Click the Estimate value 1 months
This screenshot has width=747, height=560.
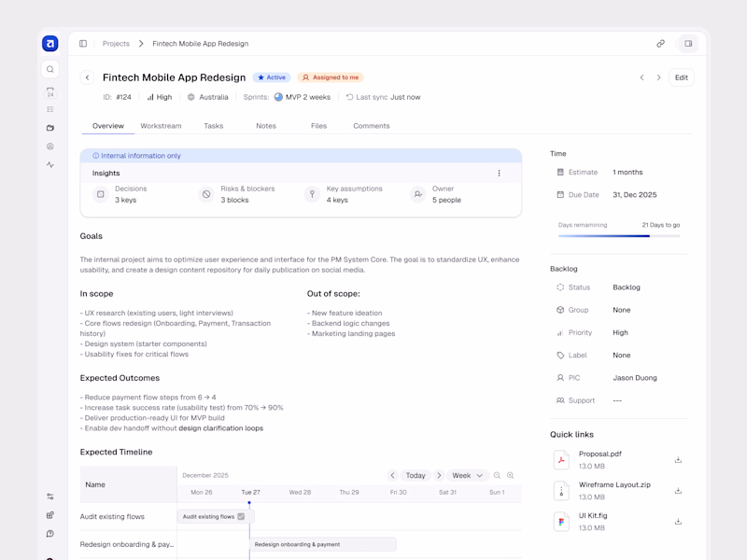pos(627,173)
